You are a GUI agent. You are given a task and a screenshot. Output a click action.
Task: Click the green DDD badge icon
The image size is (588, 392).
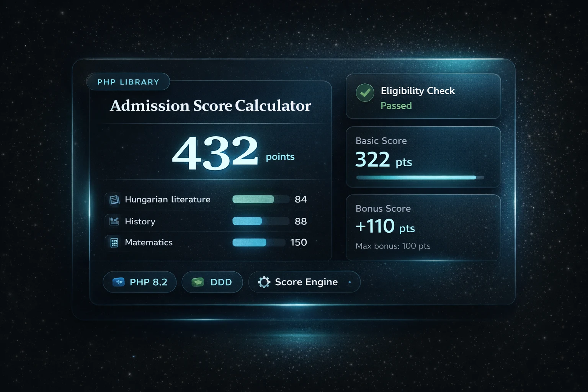click(x=198, y=282)
